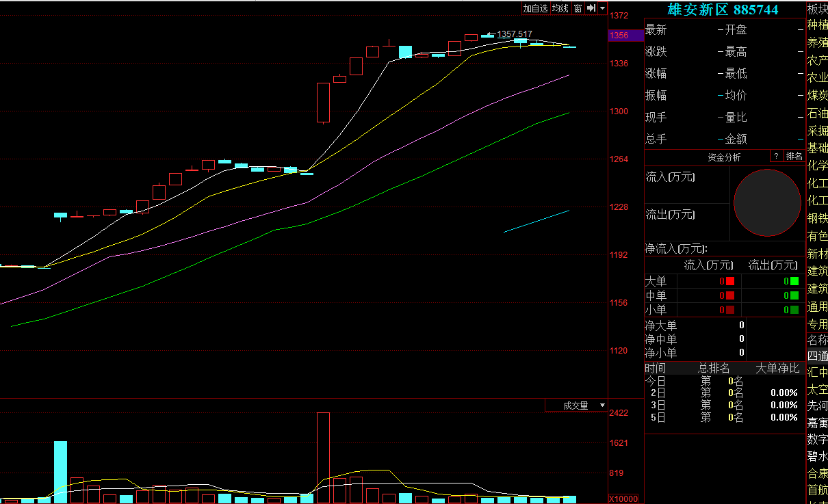Click the 1228 price axis label
The width and height of the screenshot is (828, 504).
(619, 207)
